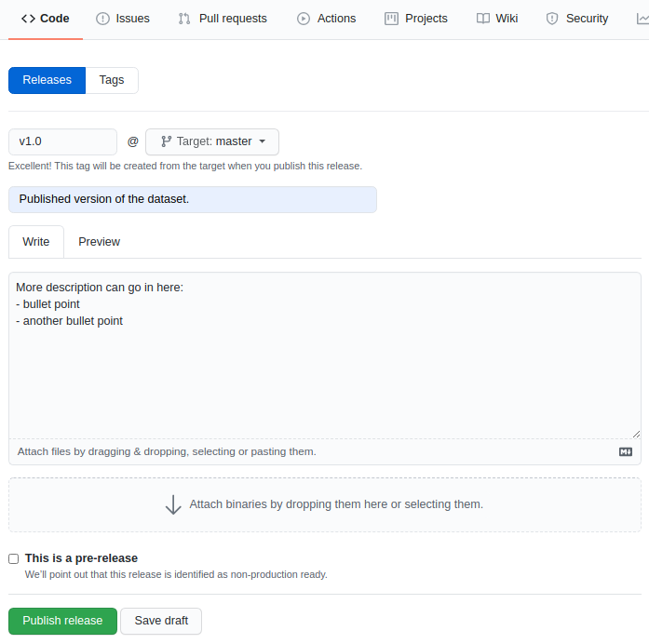Click the release title input field
Viewport: 649px width, 644px height.
193,199
